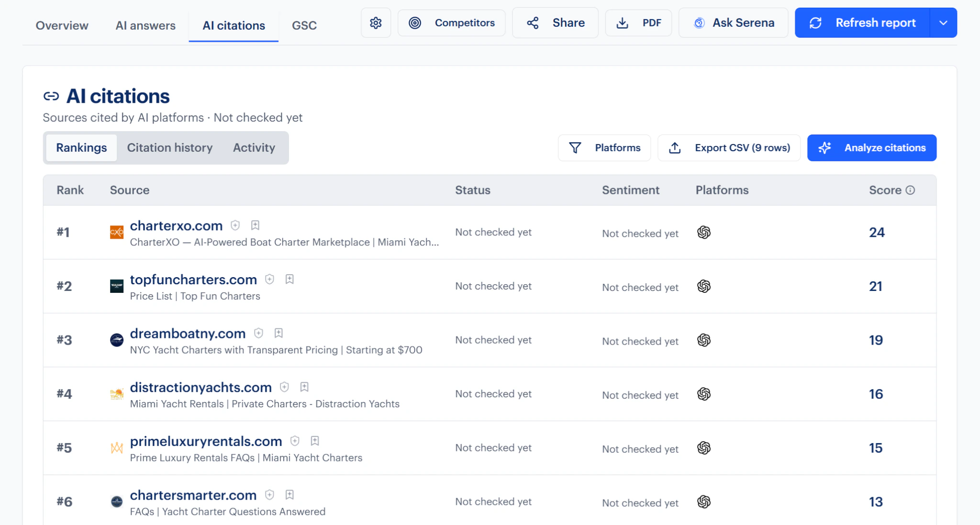Click Analyze citations button
The image size is (980, 525).
click(x=872, y=148)
